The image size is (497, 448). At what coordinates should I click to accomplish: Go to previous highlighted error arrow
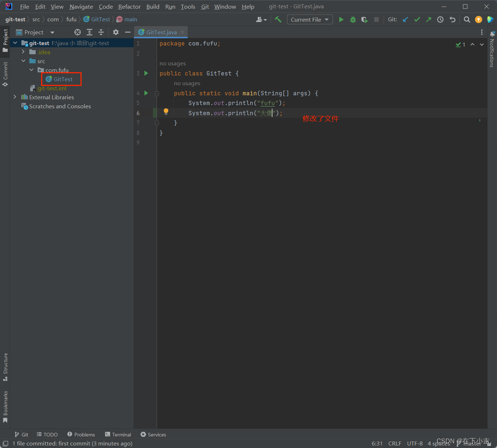pos(472,44)
